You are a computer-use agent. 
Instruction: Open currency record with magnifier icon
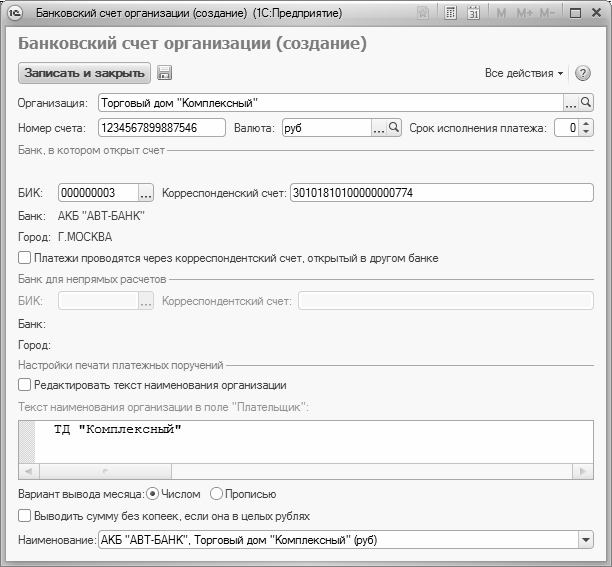[x=394, y=128]
